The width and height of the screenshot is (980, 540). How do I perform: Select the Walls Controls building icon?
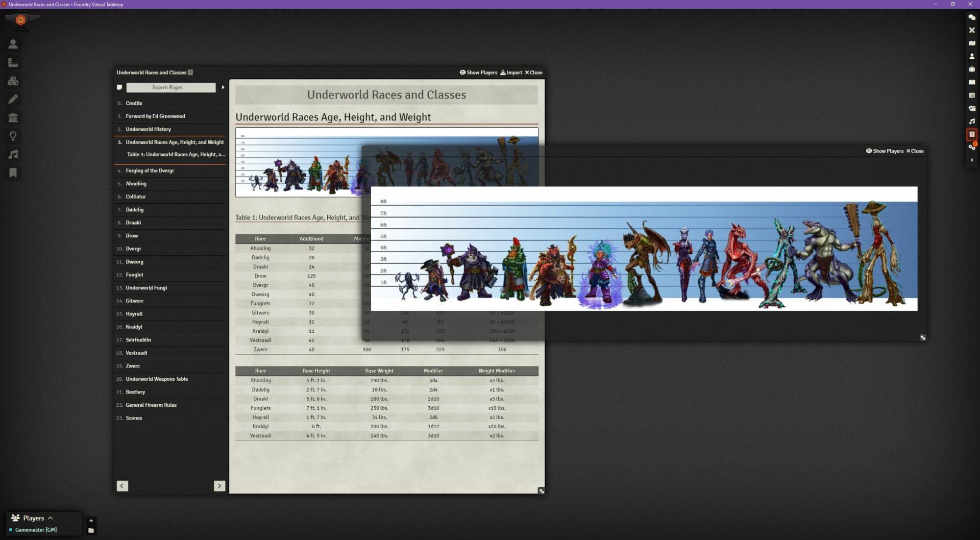[13, 118]
